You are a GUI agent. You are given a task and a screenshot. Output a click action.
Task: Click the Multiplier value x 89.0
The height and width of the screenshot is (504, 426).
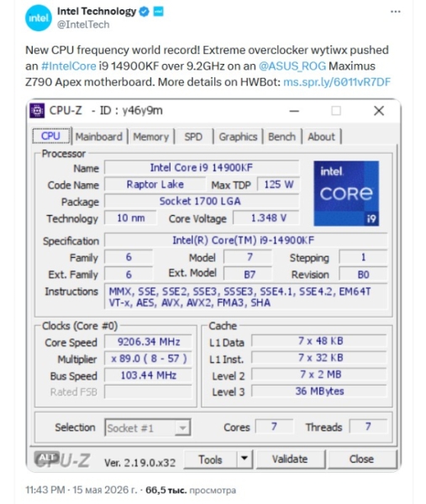pos(148,359)
